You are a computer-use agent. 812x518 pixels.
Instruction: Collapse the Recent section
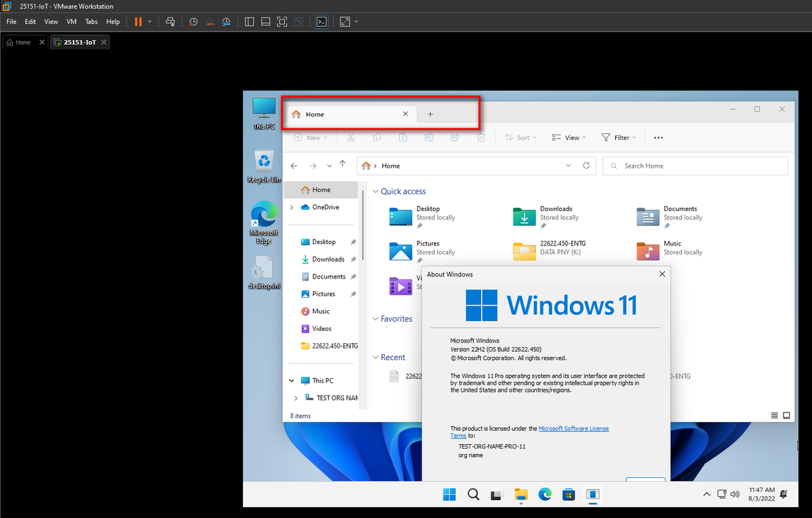[376, 357]
